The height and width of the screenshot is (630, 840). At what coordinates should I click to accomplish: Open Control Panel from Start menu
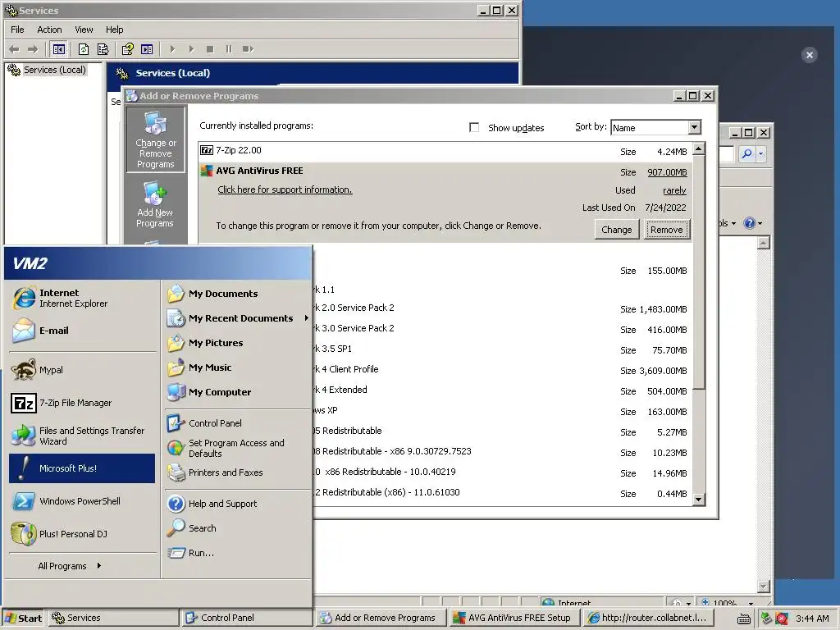click(x=237, y=423)
